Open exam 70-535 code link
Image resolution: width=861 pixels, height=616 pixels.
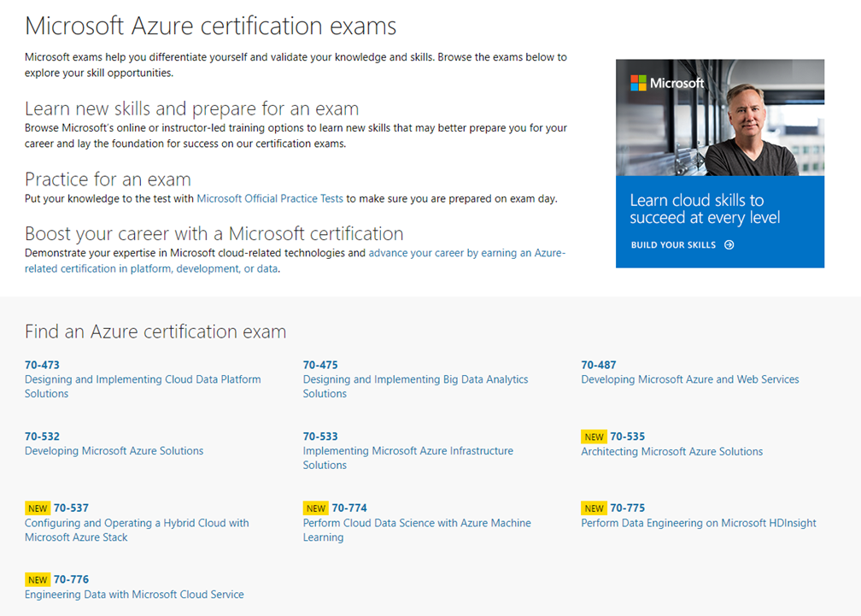point(628,437)
